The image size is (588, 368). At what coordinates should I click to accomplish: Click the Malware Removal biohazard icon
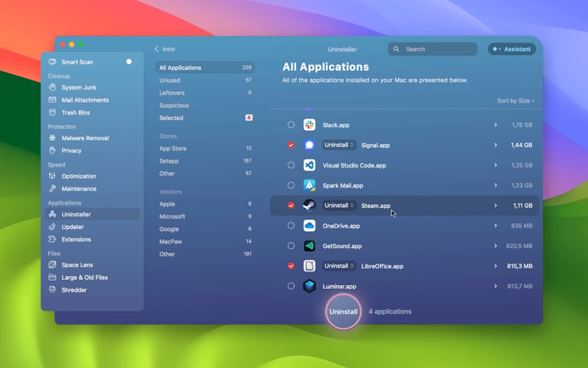tap(53, 138)
